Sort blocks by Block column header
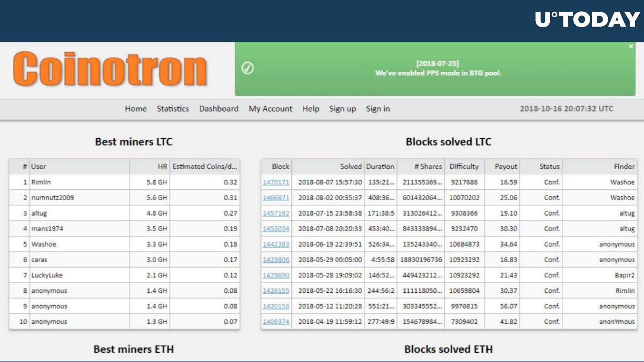 pos(277,167)
